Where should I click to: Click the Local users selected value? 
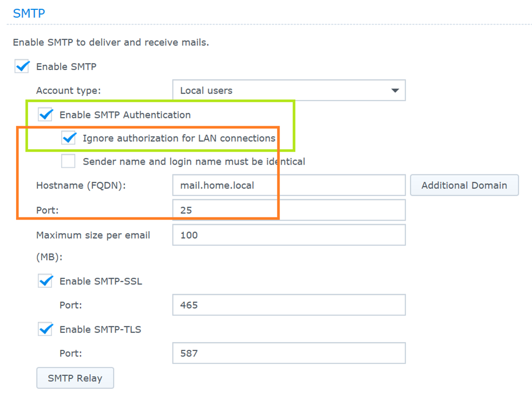[206, 90]
